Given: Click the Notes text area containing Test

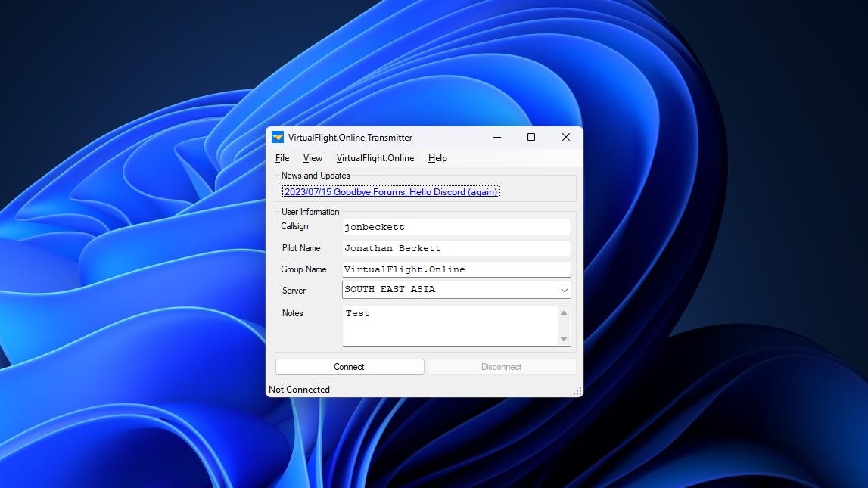Looking at the screenshot, I should point(450,326).
